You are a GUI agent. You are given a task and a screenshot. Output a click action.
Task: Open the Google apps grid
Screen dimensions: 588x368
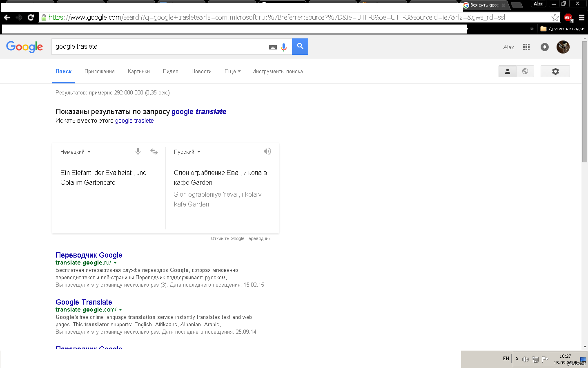point(526,47)
